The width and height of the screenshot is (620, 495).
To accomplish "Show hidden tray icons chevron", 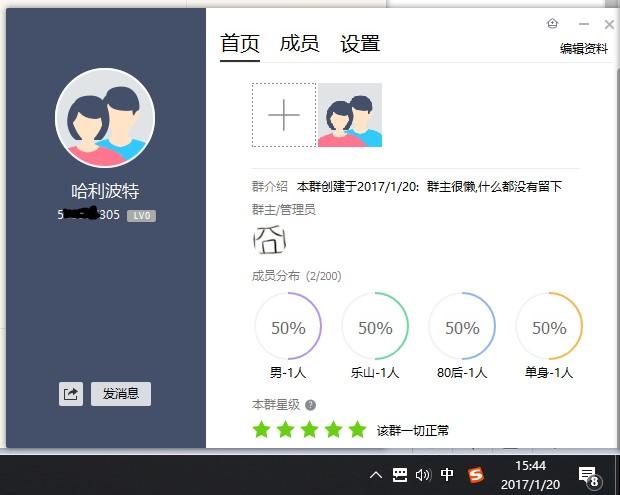I will 376,474.
